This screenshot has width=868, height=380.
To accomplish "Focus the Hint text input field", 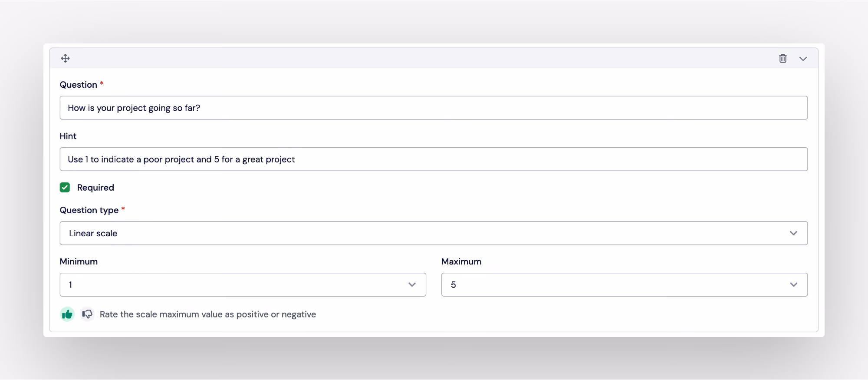I will [x=434, y=159].
